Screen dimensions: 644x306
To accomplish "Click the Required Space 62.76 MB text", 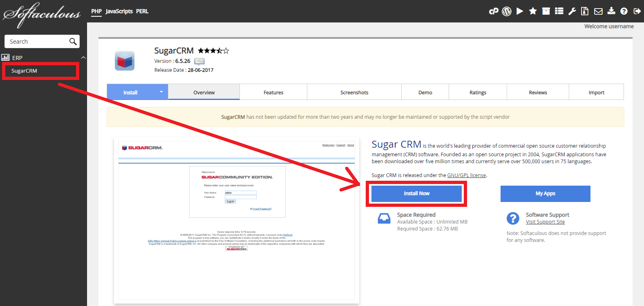I will point(427,228).
